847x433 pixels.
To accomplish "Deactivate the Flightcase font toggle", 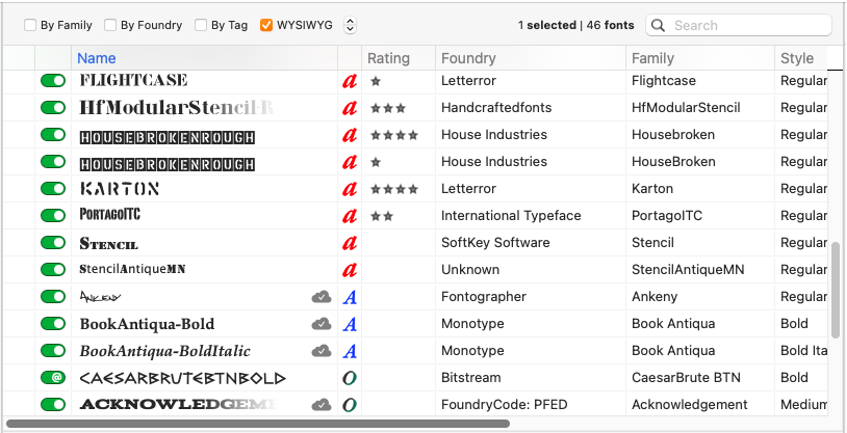I will pos(53,80).
